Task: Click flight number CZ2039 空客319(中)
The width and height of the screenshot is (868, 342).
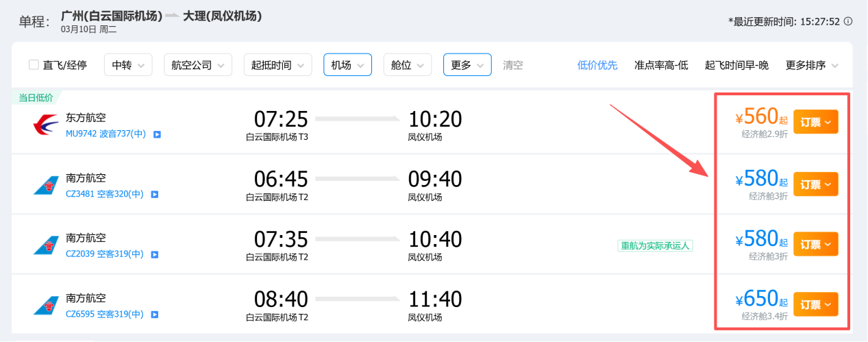Action: [105, 255]
